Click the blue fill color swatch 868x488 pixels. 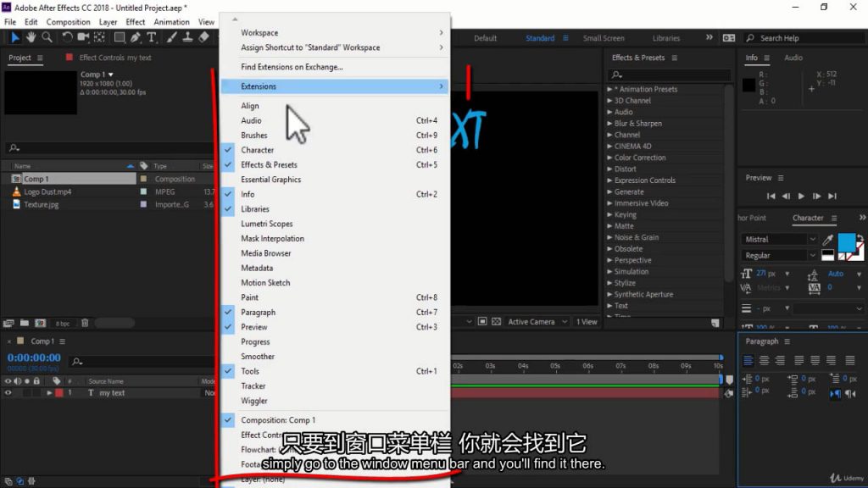[847, 241]
